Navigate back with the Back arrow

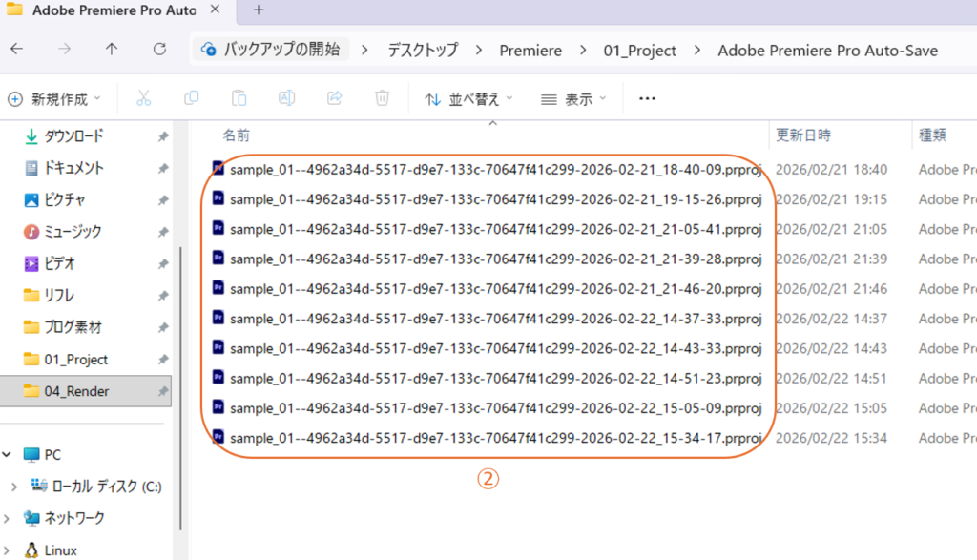click(x=17, y=50)
